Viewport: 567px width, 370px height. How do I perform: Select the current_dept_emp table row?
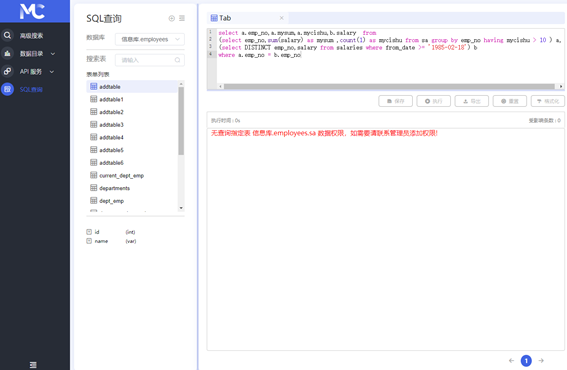point(132,175)
